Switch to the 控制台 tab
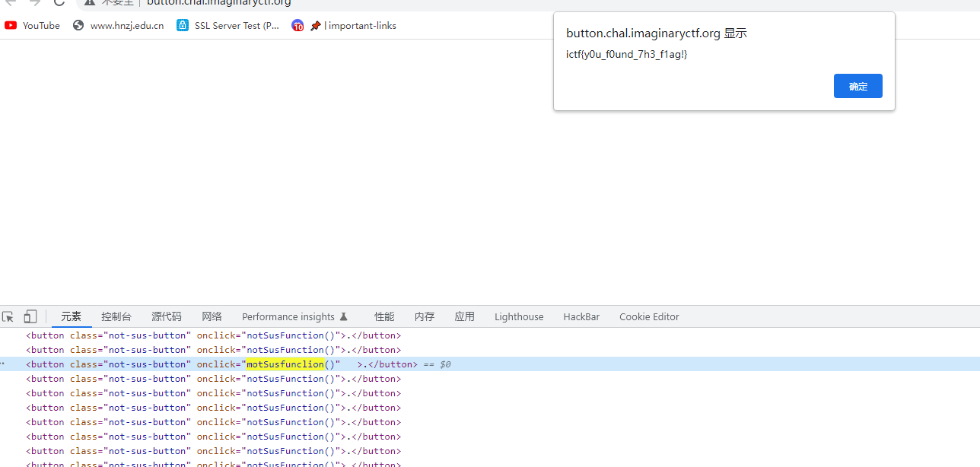Screen dimensions: 980x467 [116, 316]
